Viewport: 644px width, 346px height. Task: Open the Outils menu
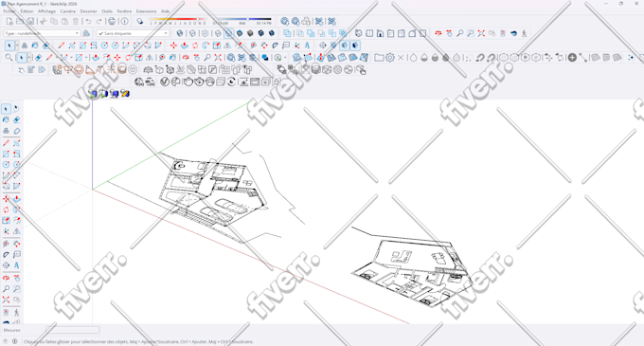click(107, 11)
